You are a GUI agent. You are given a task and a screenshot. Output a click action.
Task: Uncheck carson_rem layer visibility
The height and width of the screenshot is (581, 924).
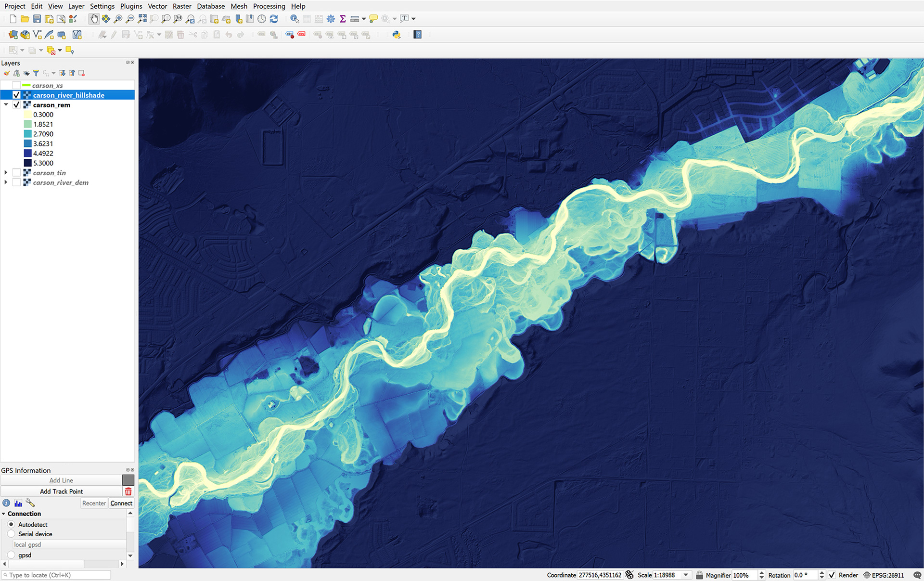coord(16,105)
